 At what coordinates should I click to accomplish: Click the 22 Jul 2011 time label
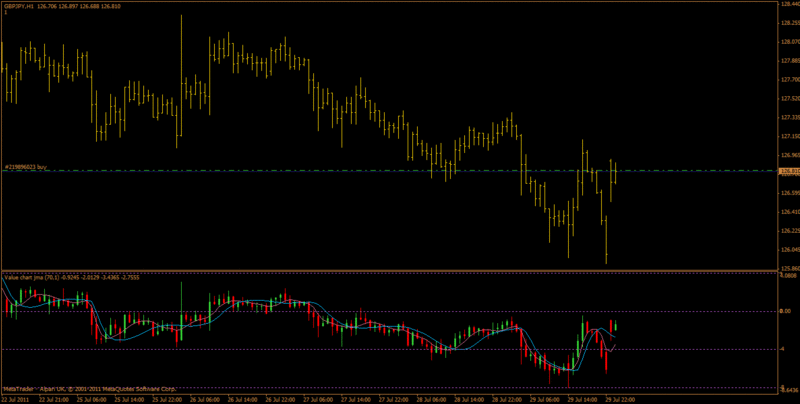15,399
